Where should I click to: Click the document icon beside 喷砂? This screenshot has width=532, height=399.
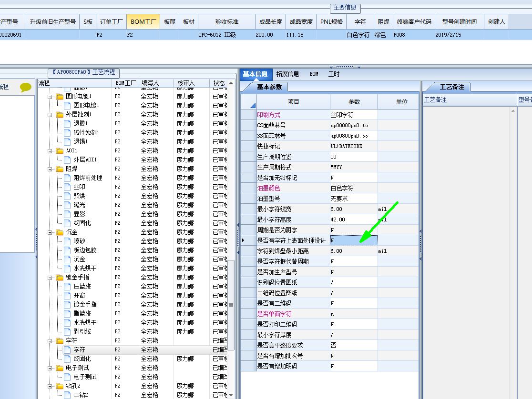pos(68,241)
